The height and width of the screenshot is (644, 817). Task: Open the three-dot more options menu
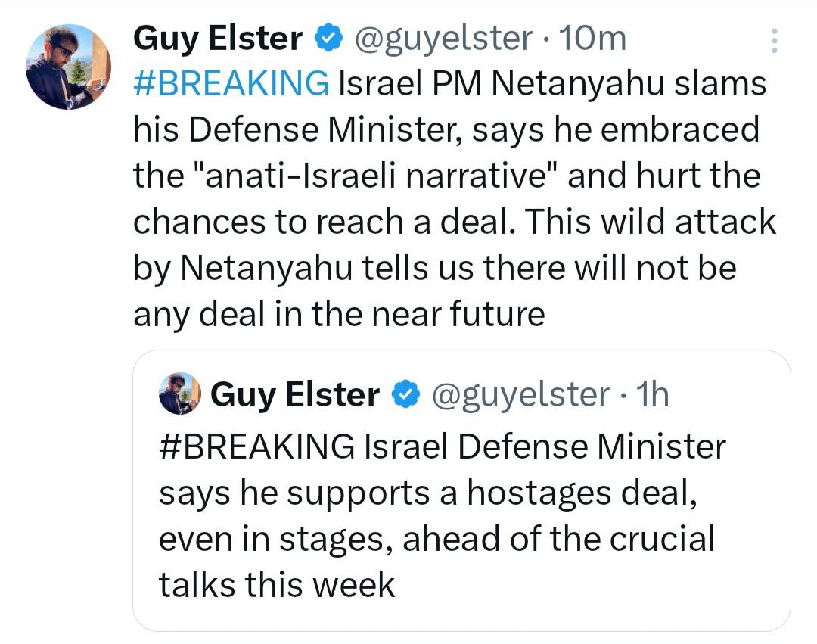[774, 41]
